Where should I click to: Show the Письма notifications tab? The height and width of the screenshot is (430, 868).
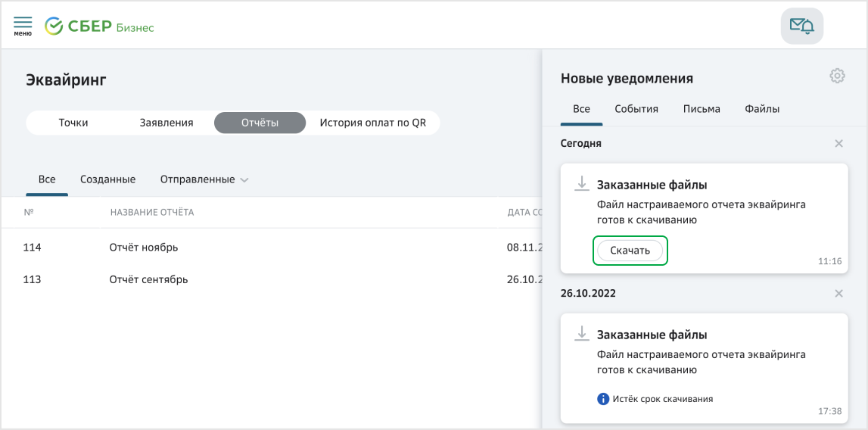pos(701,109)
